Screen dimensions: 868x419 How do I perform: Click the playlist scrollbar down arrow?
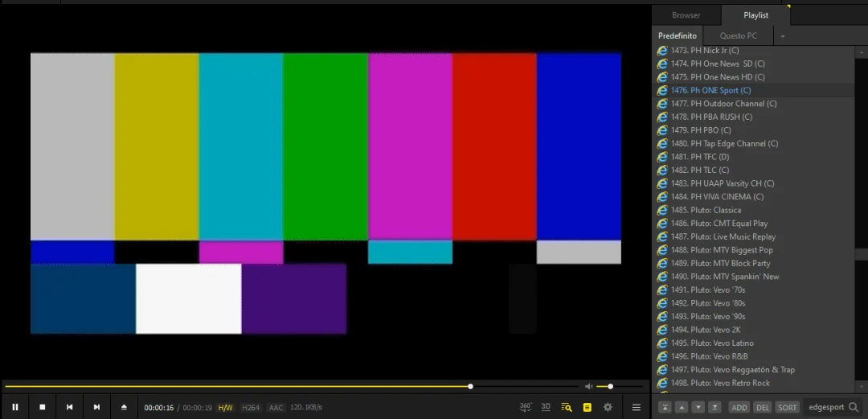(x=862, y=386)
